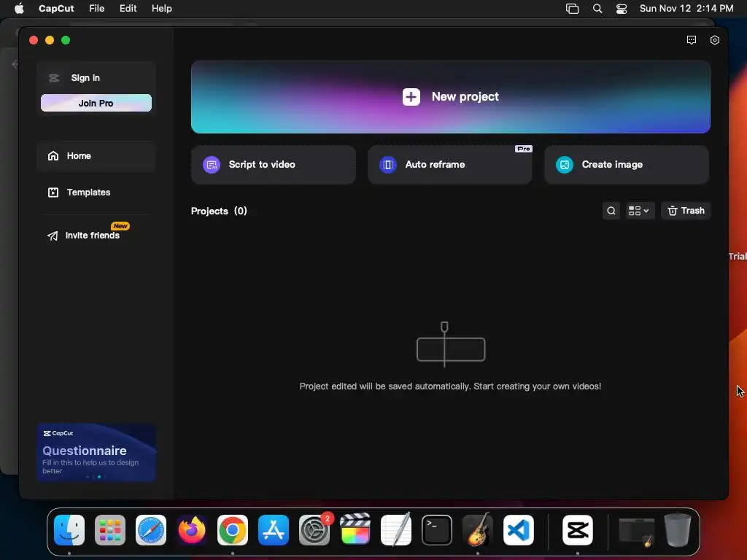Open the Trash folder
747x560 pixels.
686,211
